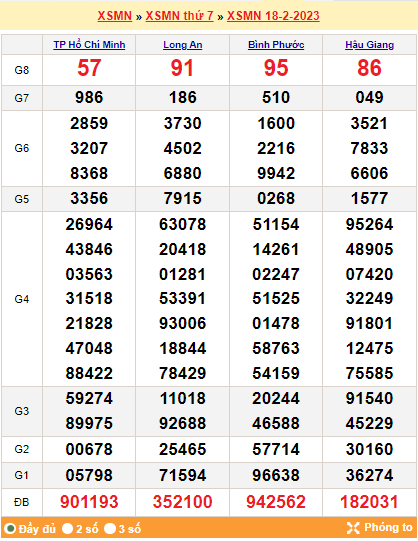418x541 pixels.
Task: Open the XSMN 18-2-2023 link
Action: [x=273, y=16]
